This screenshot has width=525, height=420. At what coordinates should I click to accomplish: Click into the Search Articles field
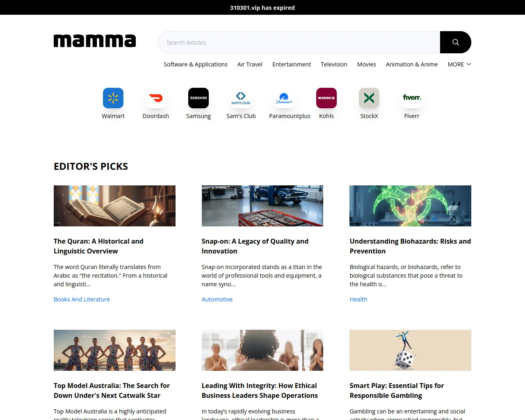[x=299, y=42]
